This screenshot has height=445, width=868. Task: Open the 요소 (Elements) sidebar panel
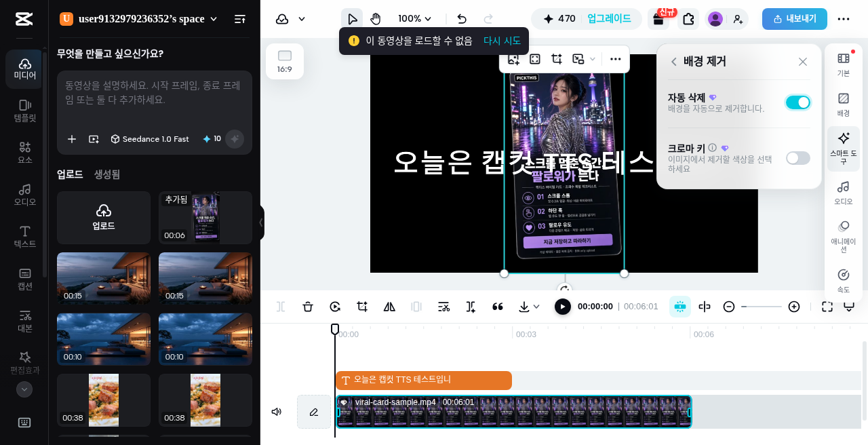[x=24, y=153]
